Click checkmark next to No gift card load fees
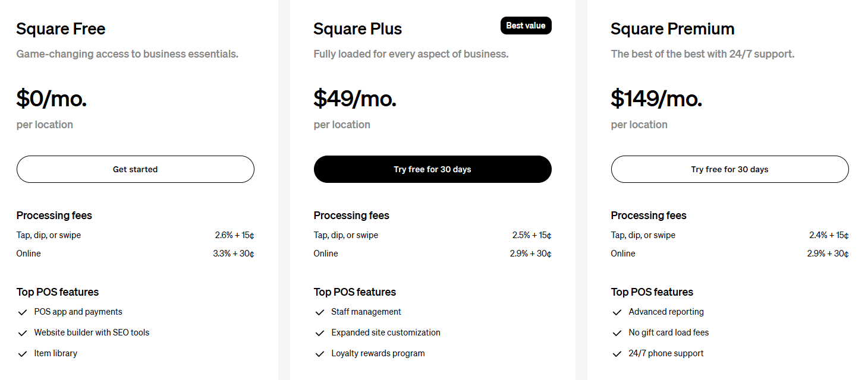This screenshot has width=868, height=380. pyautogui.click(x=617, y=333)
